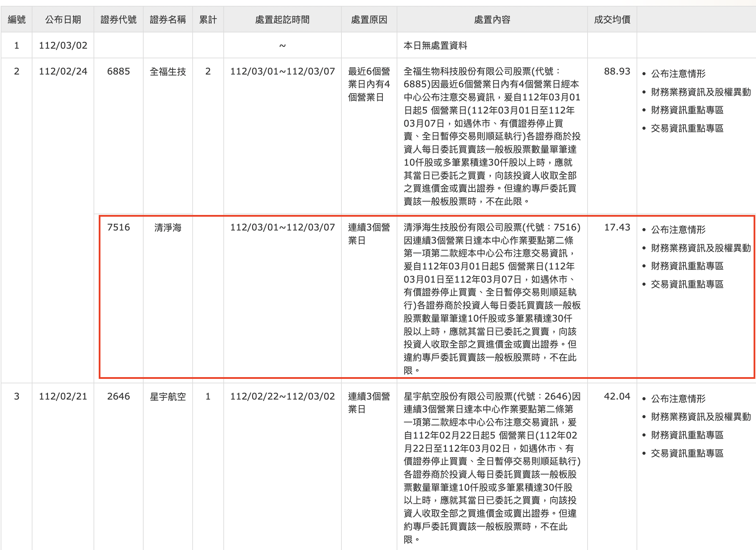
Task: Click the 處置原因 column header
Action: (369, 20)
